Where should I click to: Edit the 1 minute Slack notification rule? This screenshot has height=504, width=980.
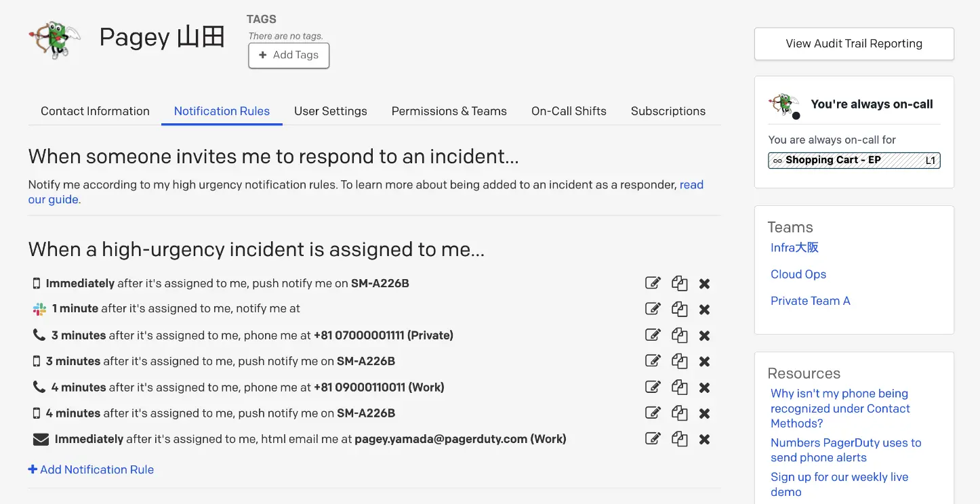point(653,309)
